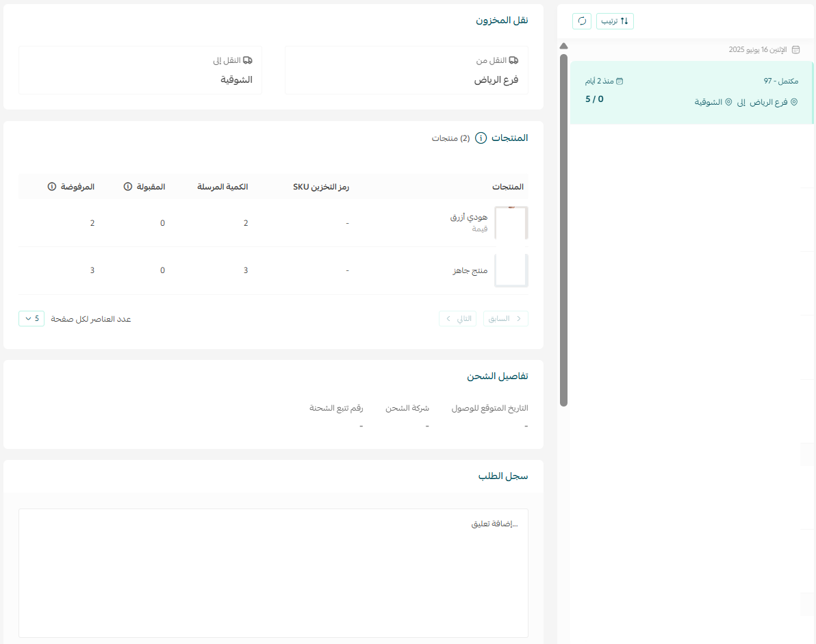This screenshot has width=816, height=644.
Task: Open the منتج جاهز product thumbnail
Action: [511, 270]
